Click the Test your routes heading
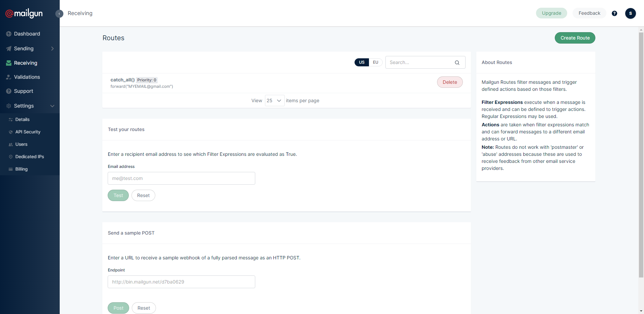Viewport: 644px width, 314px height. click(126, 129)
